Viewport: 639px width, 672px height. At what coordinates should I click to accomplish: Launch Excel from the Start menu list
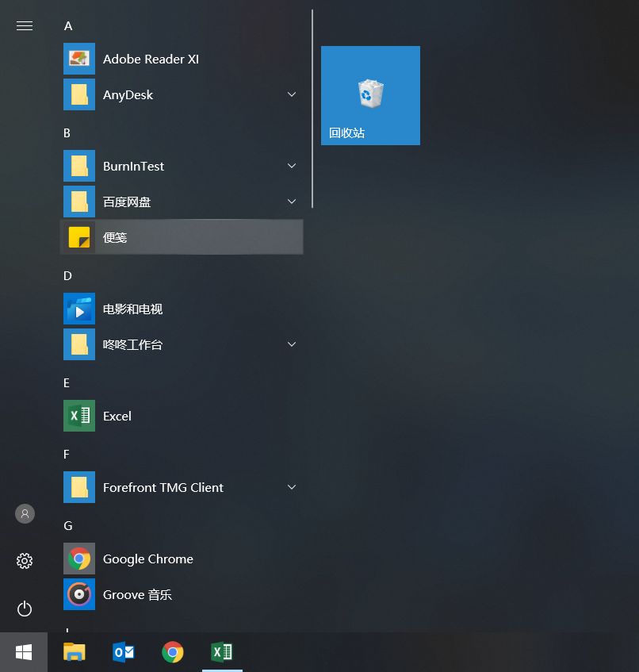coord(117,416)
